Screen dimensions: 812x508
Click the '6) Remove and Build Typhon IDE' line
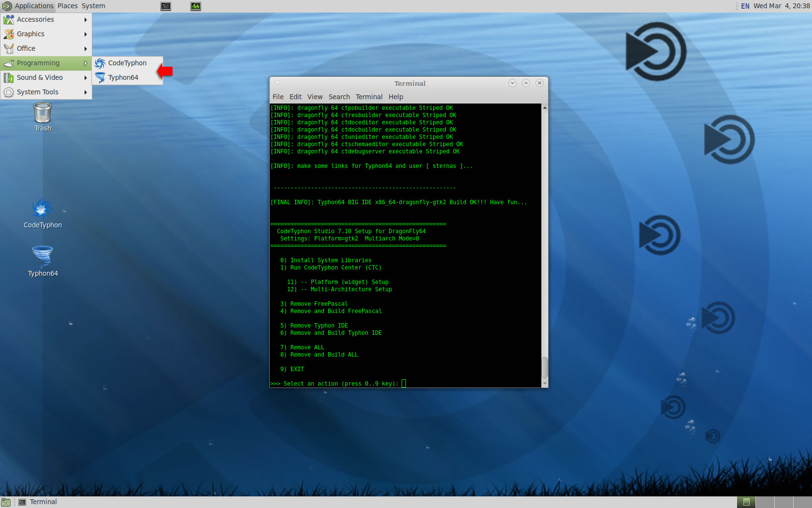331,333
